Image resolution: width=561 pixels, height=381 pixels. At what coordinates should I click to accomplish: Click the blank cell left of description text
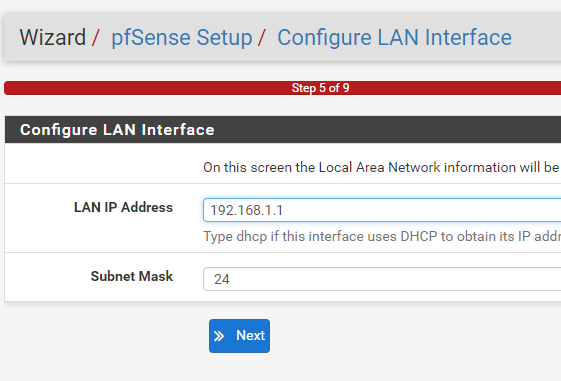(x=104, y=163)
